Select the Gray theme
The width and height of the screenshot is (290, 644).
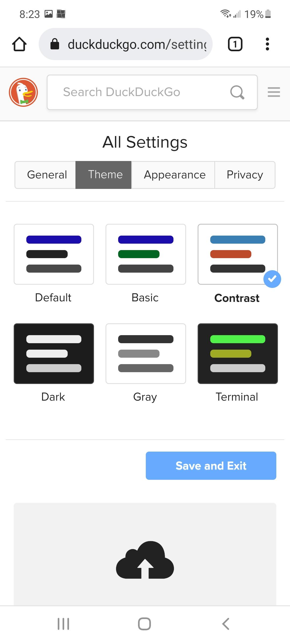[x=145, y=354]
